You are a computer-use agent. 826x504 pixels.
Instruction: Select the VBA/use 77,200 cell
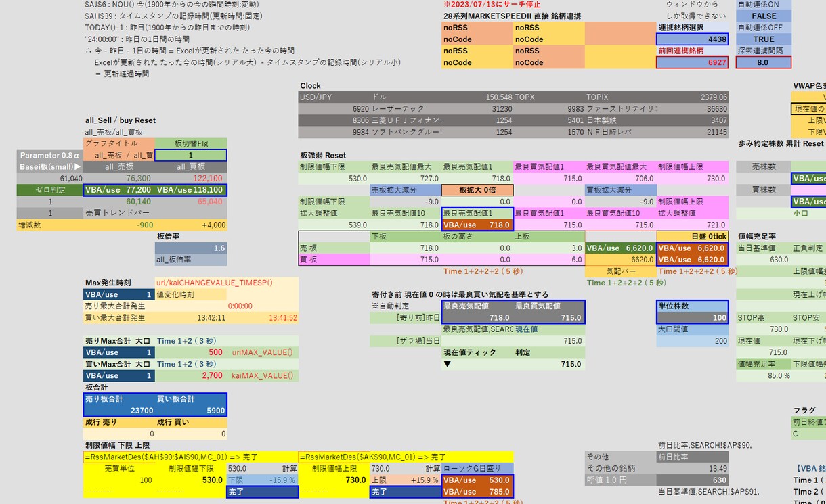(x=119, y=190)
